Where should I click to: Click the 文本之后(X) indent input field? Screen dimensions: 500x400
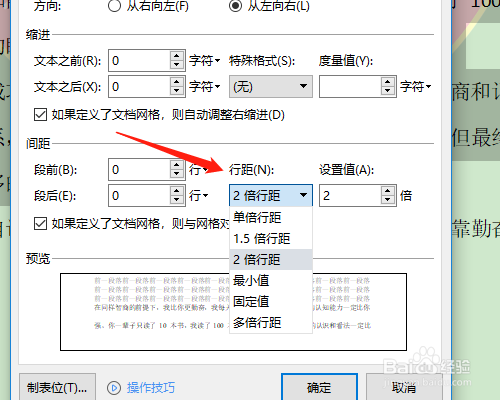139,87
